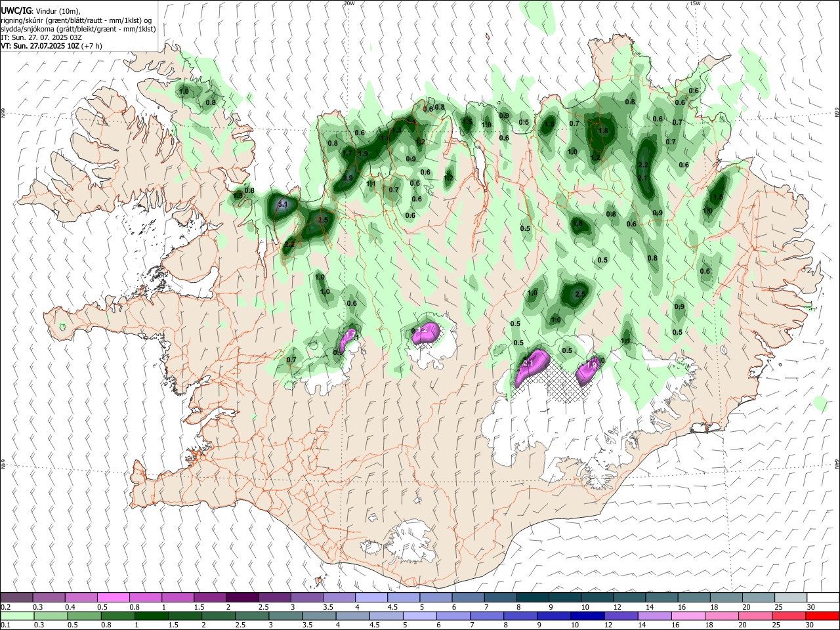Click the 64N latitude label on right edge
Screen dimensions: 840x630
837,463
